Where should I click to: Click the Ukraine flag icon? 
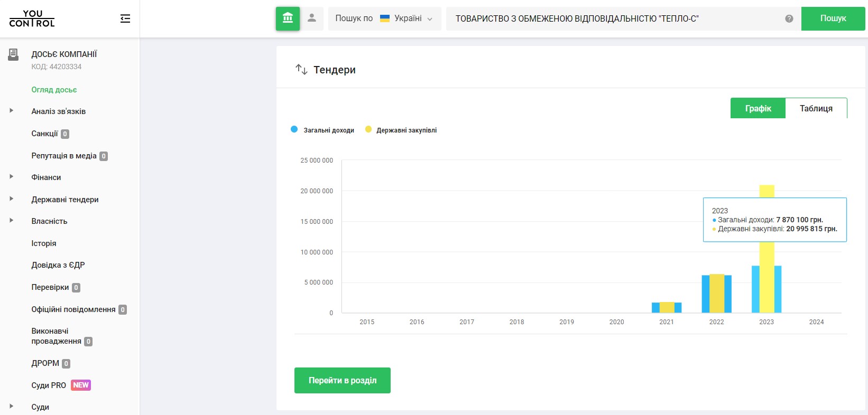pyautogui.click(x=385, y=18)
